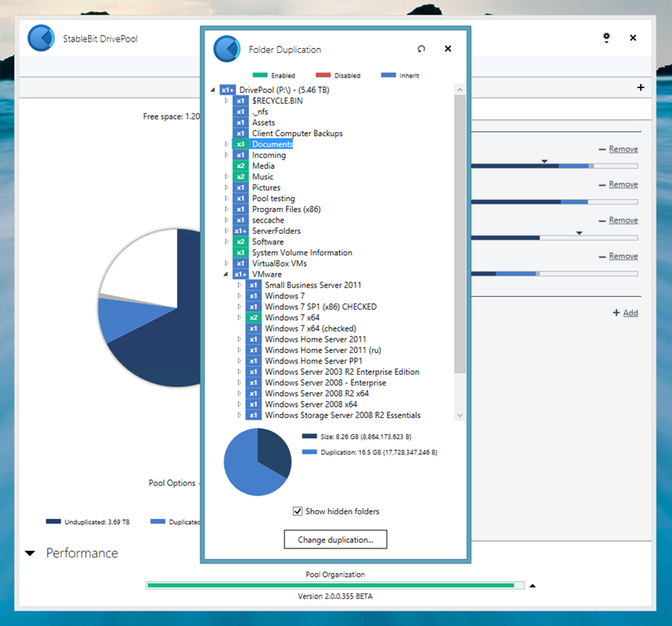Expand the Music folder
The width and height of the screenshot is (672, 626).
click(x=226, y=177)
